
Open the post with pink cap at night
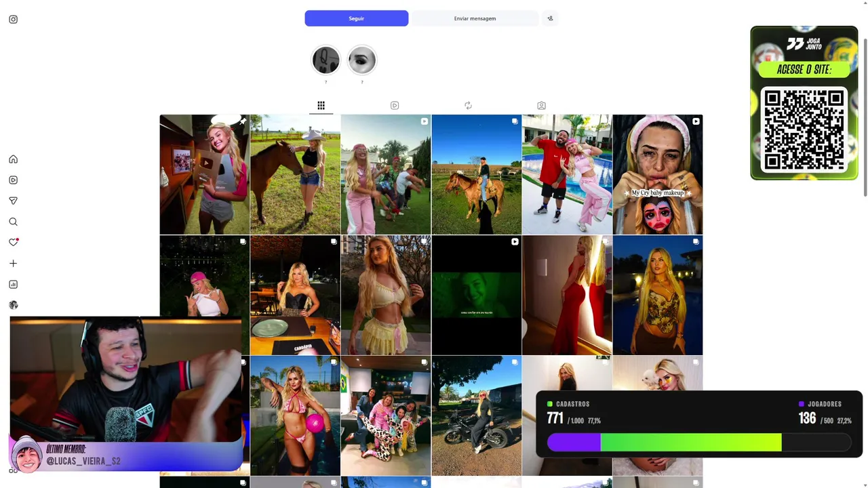point(204,275)
